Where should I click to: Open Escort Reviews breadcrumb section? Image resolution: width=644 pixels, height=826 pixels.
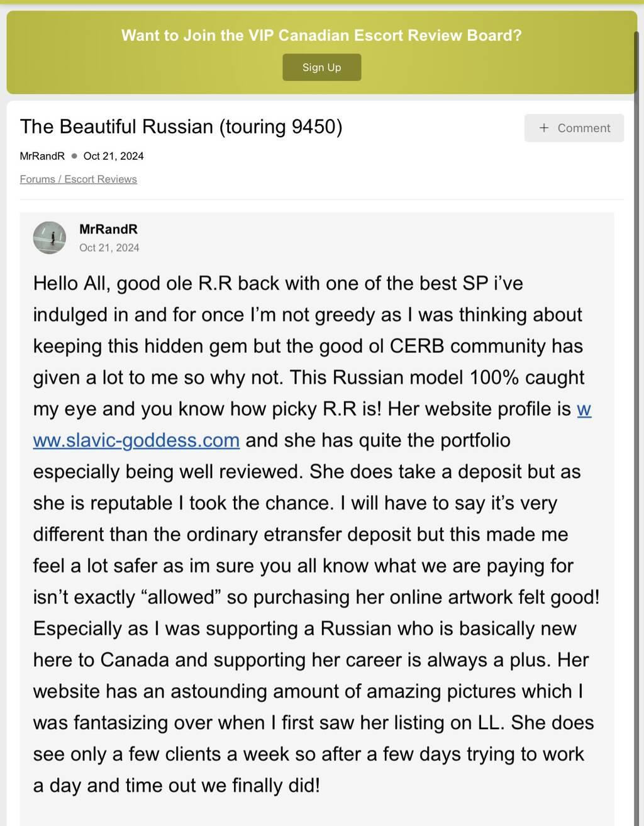(101, 179)
